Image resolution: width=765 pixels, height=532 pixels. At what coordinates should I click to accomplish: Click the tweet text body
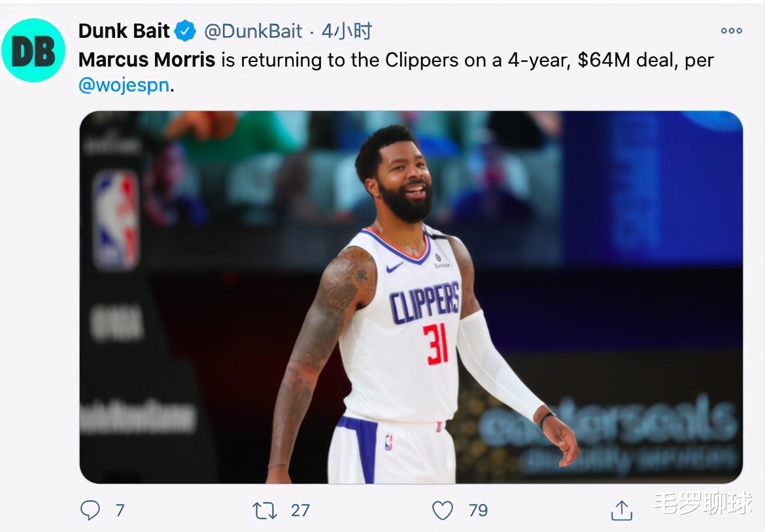click(396, 73)
